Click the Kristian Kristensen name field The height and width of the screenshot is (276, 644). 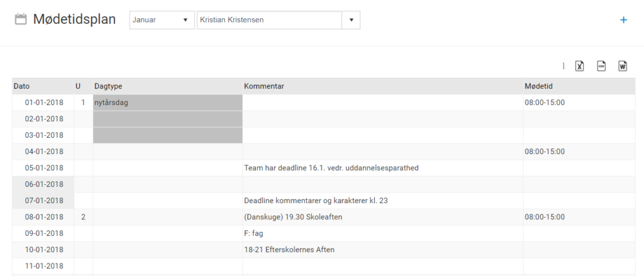(269, 19)
